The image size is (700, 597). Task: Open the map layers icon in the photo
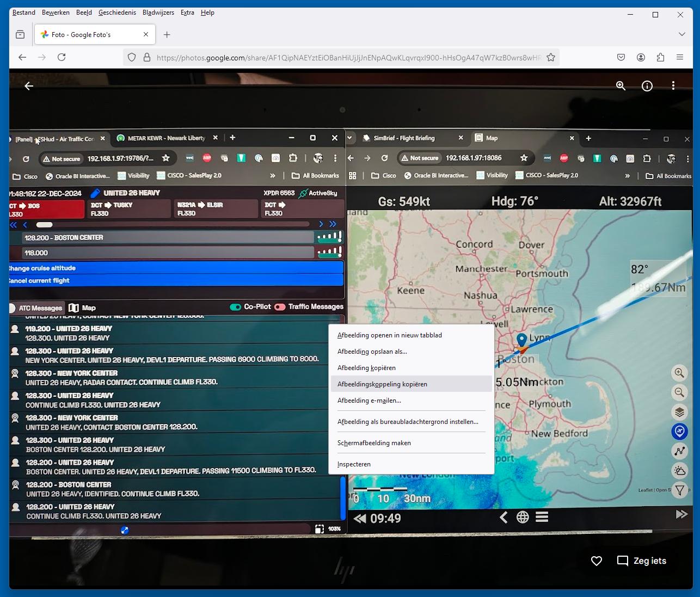pyautogui.click(x=679, y=412)
